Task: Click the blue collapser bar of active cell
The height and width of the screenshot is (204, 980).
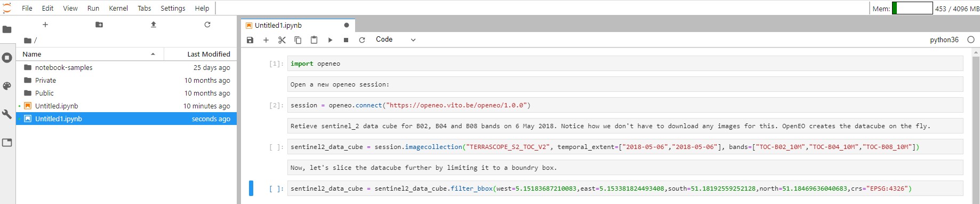Action: coord(251,189)
